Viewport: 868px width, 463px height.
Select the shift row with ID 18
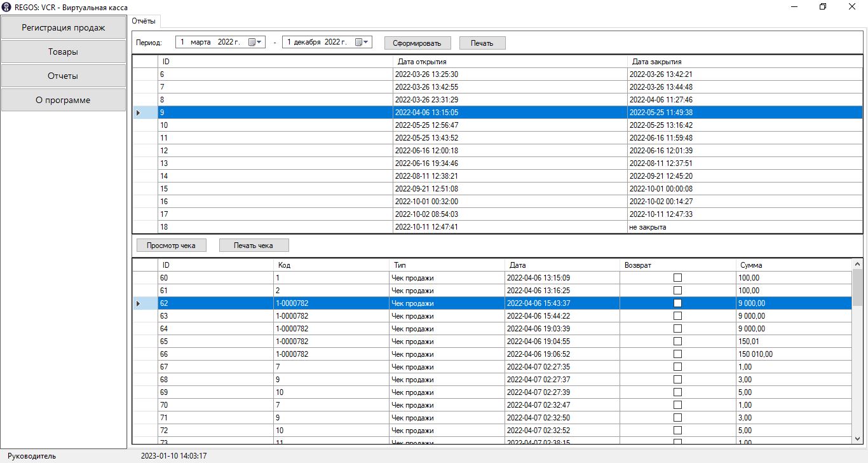point(275,227)
